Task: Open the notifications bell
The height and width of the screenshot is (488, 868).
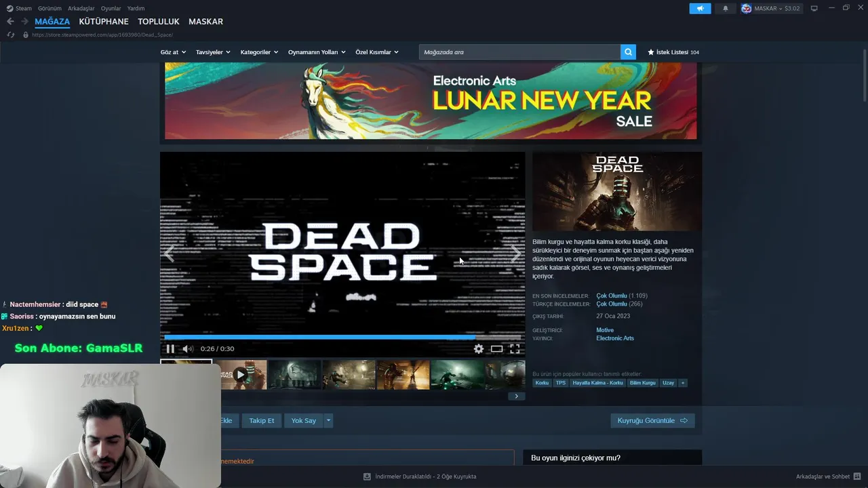Action: coord(725,9)
